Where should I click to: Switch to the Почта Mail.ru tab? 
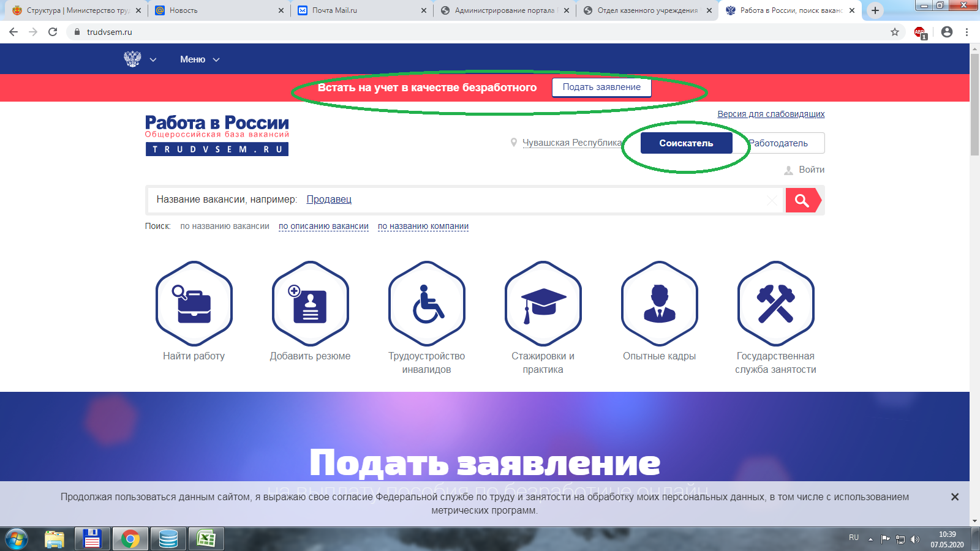(x=362, y=10)
